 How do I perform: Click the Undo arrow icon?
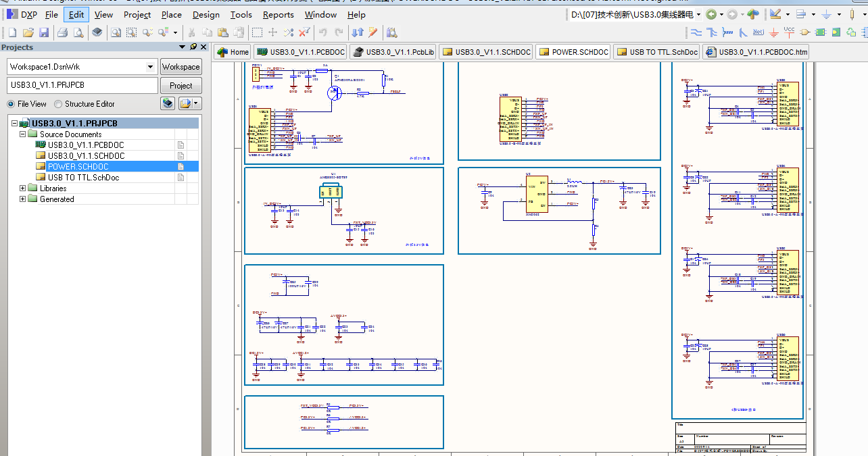323,32
